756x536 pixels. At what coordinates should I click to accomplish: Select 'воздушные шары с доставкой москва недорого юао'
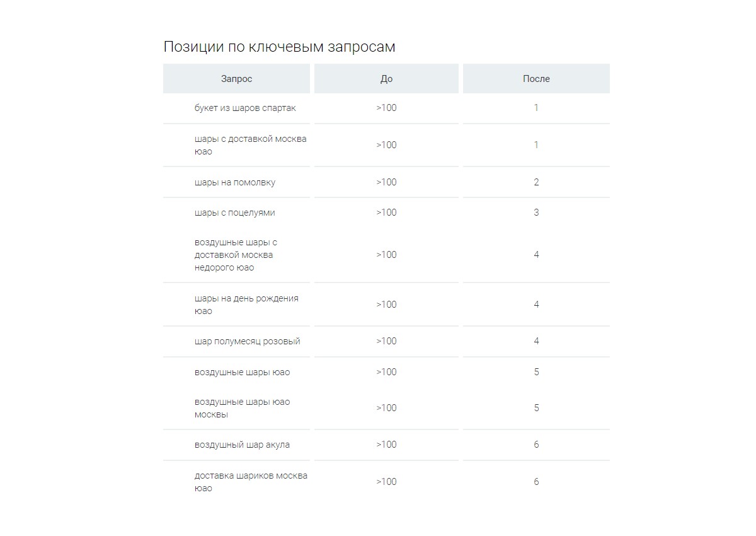[236, 255]
